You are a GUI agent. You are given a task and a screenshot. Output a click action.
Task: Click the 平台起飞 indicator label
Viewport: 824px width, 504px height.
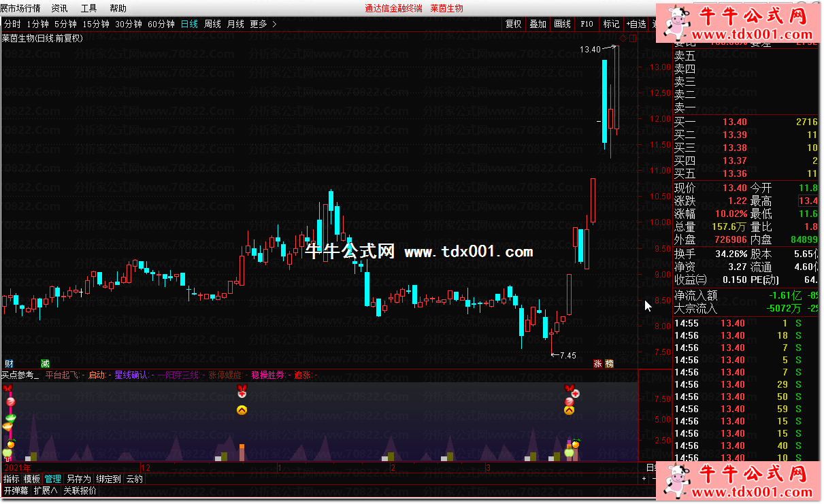tap(62, 375)
